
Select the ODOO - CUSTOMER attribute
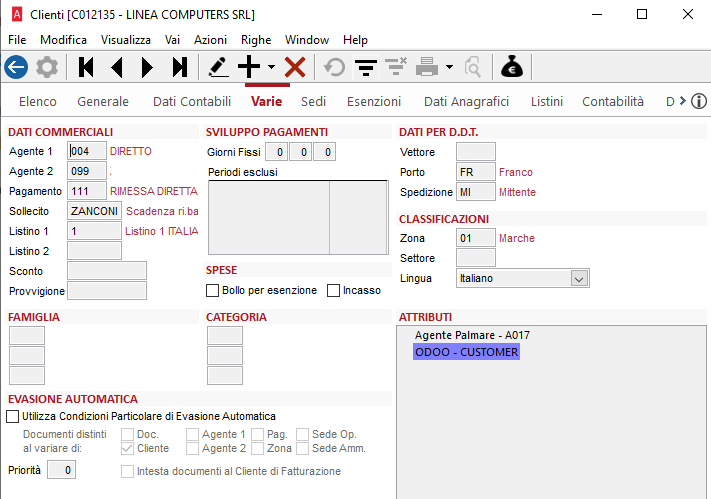[466, 353]
